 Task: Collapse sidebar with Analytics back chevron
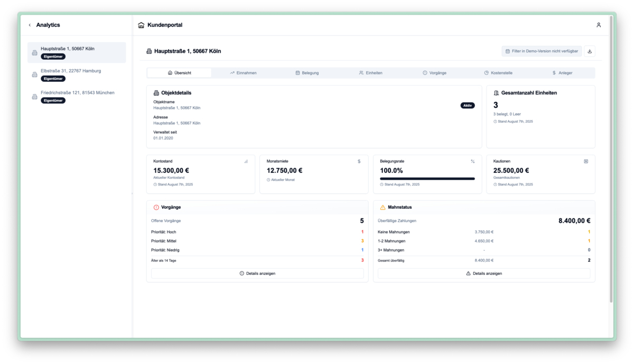[x=30, y=25]
